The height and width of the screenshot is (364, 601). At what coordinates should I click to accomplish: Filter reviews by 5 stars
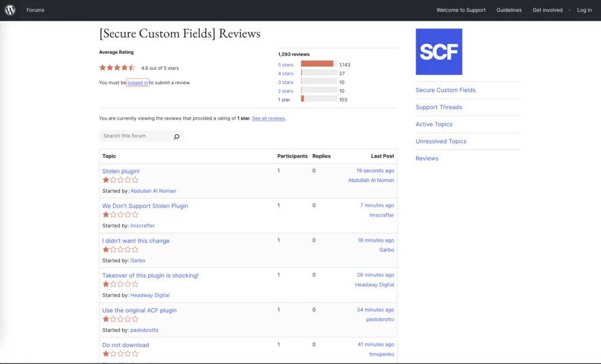point(286,64)
